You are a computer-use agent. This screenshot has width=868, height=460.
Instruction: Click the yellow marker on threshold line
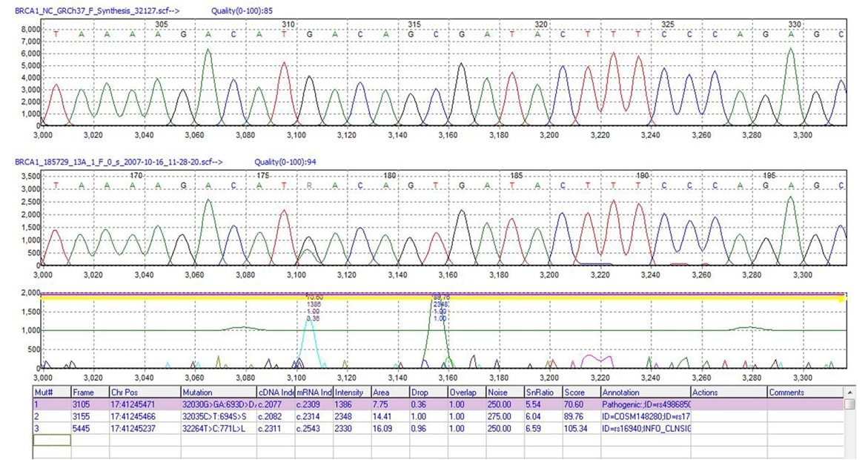(x=840, y=298)
